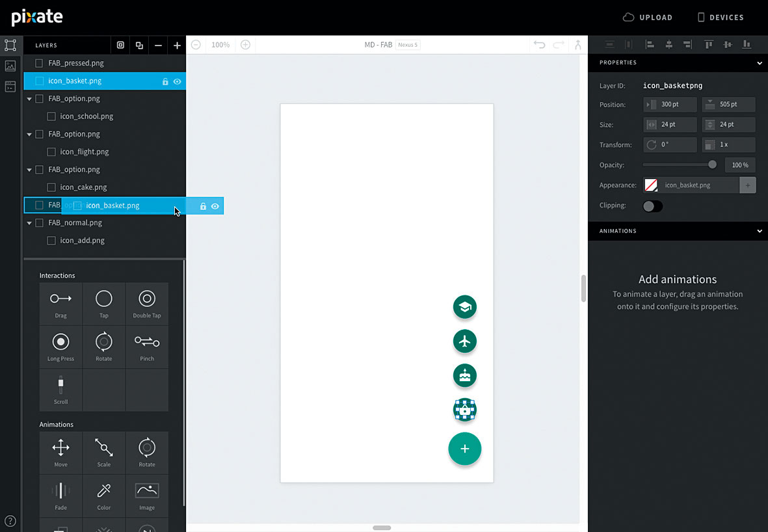
Task: Remove layer with the minus icon
Action: [x=158, y=45]
